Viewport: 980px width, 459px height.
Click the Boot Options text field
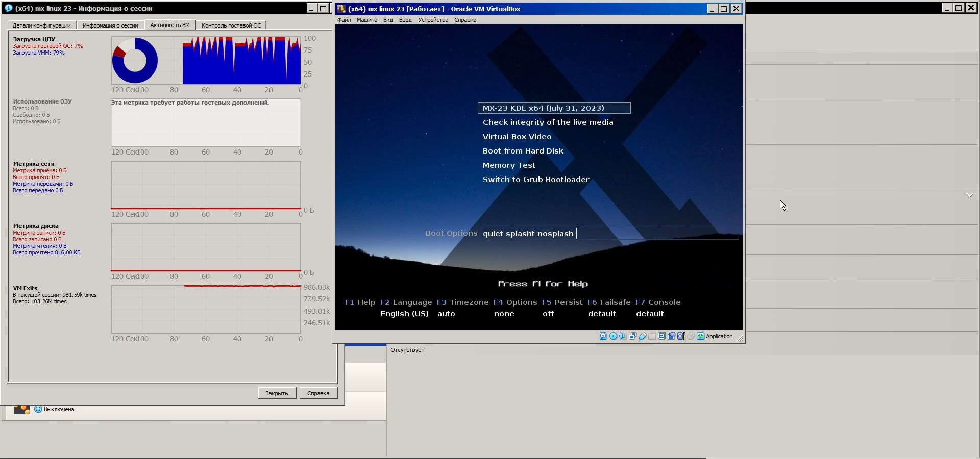coord(607,234)
